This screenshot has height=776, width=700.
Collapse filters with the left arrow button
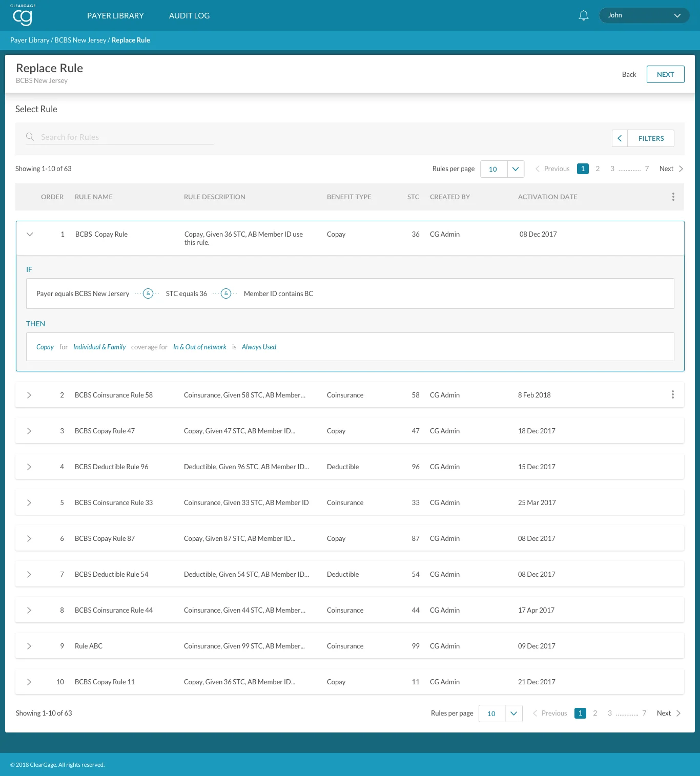[x=620, y=138]
